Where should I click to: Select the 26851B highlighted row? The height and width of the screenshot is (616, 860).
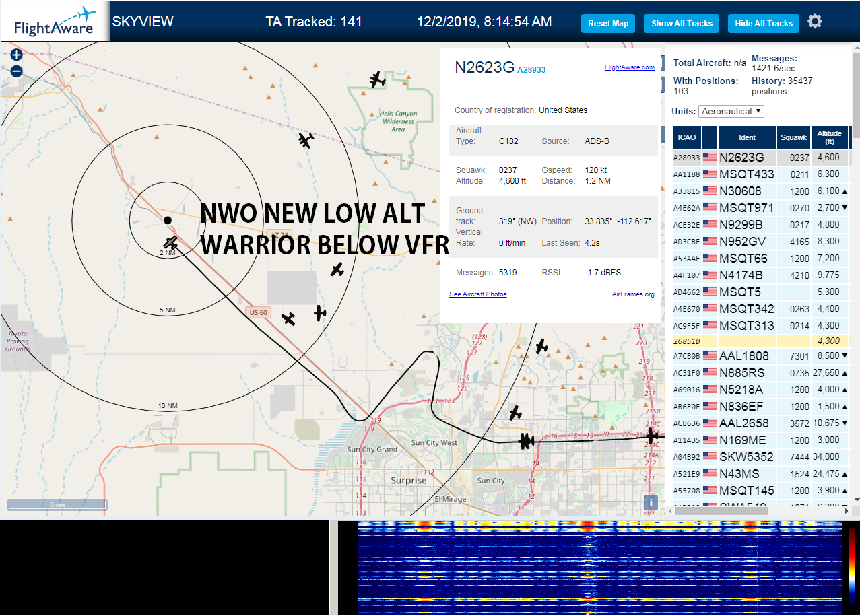pyautogui.click(x=761, y=341)
